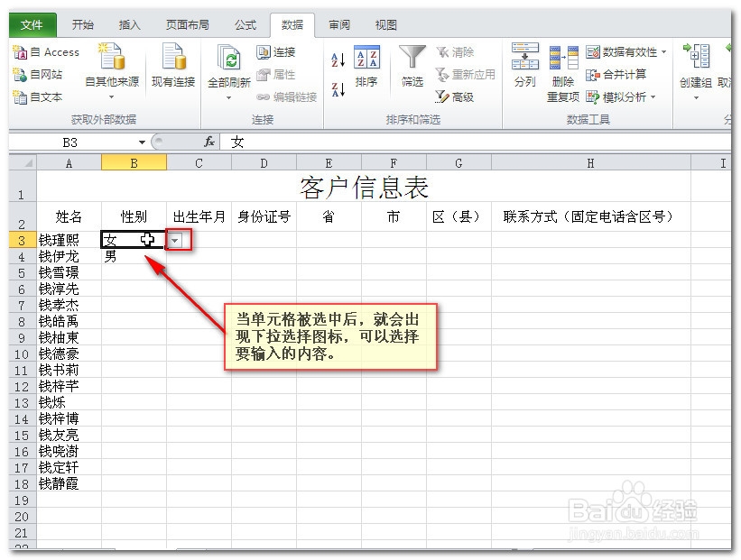Expand the Name Box dropdown arrow

coord(142,142)
